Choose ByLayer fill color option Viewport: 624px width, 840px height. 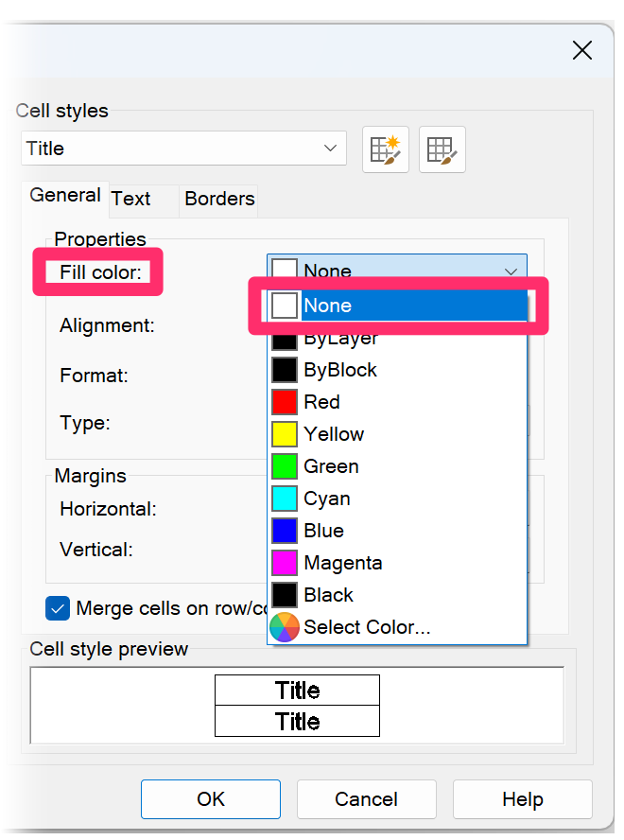(x=397, y=340)
